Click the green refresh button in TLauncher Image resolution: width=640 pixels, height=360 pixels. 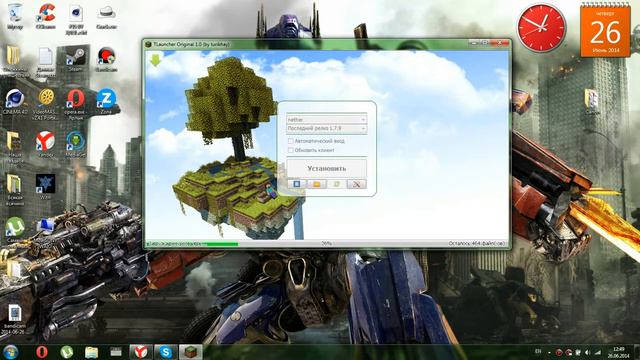(336, 184)
